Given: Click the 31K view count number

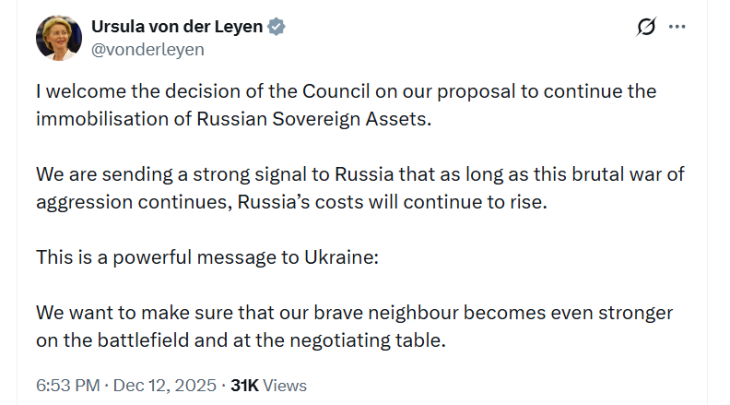Looking at the screenshot, I should click(x=246, y=385).
